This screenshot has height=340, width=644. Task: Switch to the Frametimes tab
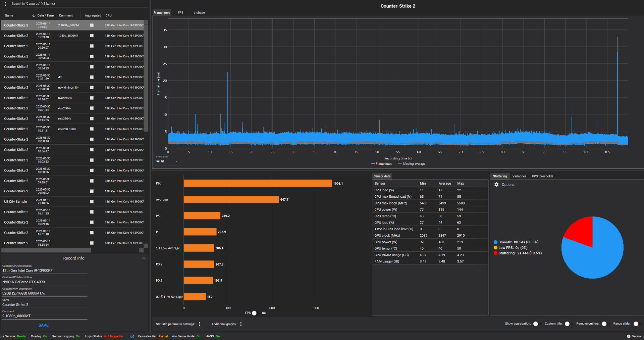(162, 13)
